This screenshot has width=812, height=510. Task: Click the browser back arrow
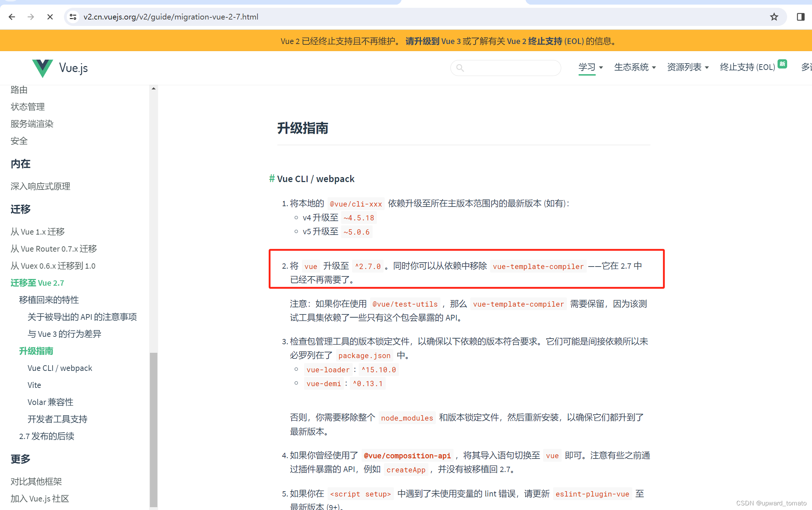[12, 17]
